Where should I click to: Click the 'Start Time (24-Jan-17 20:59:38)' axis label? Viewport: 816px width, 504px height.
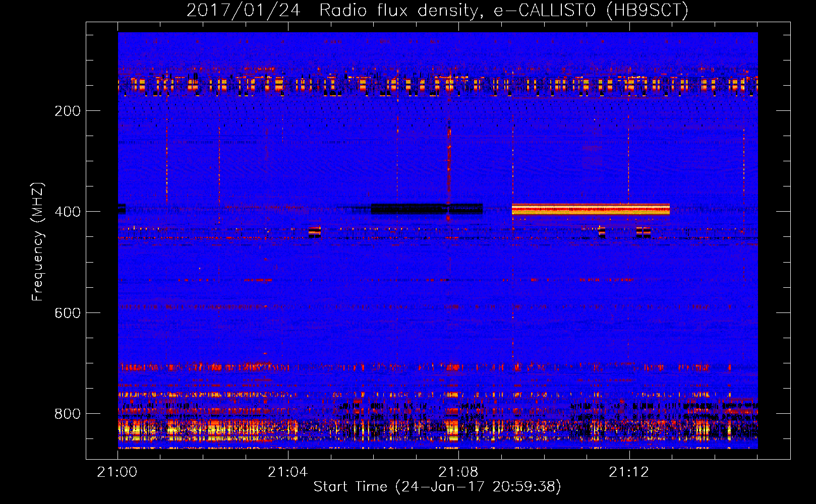[437, 487]
